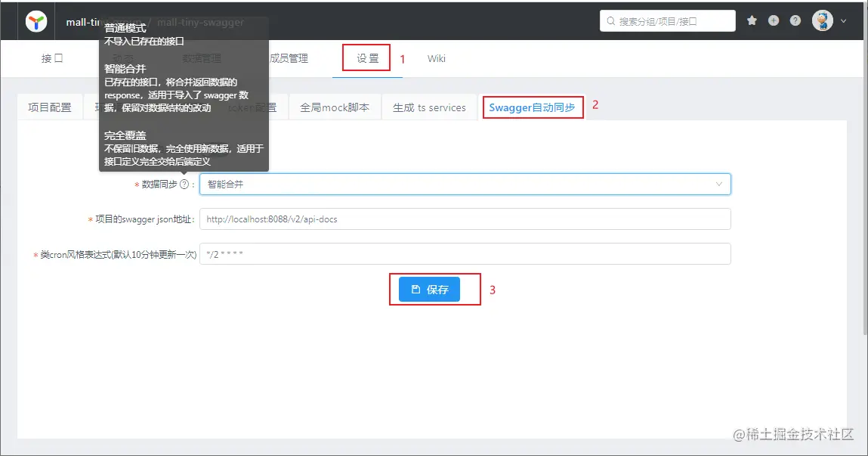Open favorites via the star icon
Screen dimensions: 868x456
[752, 21]
